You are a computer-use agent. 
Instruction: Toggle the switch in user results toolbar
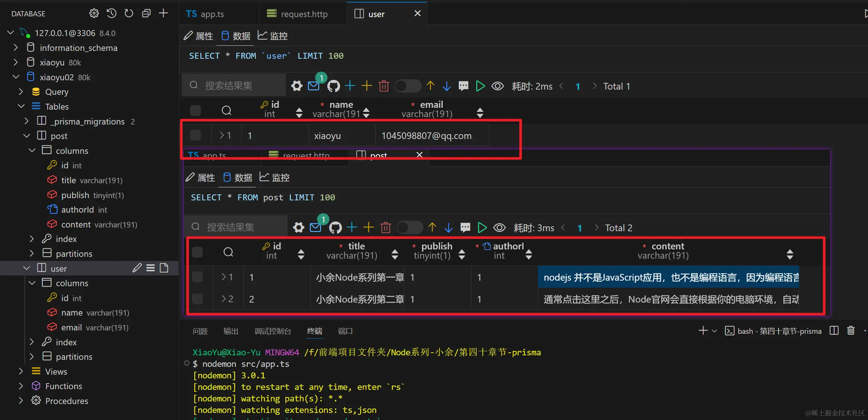tap(408, 86)
